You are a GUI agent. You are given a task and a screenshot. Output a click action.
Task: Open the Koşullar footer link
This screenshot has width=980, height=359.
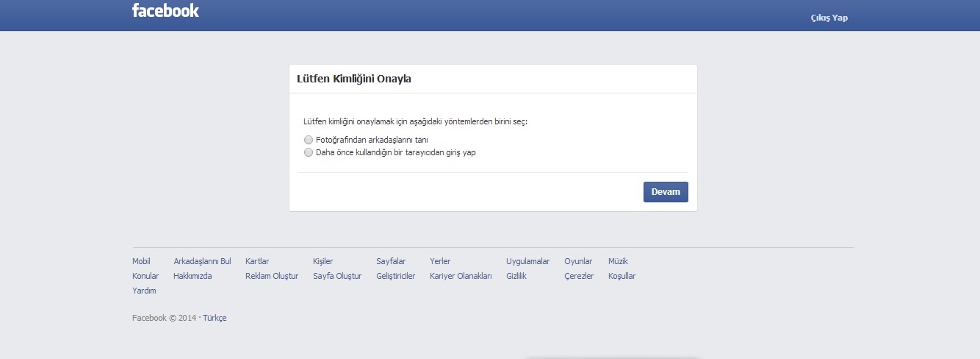coord(621,276)
